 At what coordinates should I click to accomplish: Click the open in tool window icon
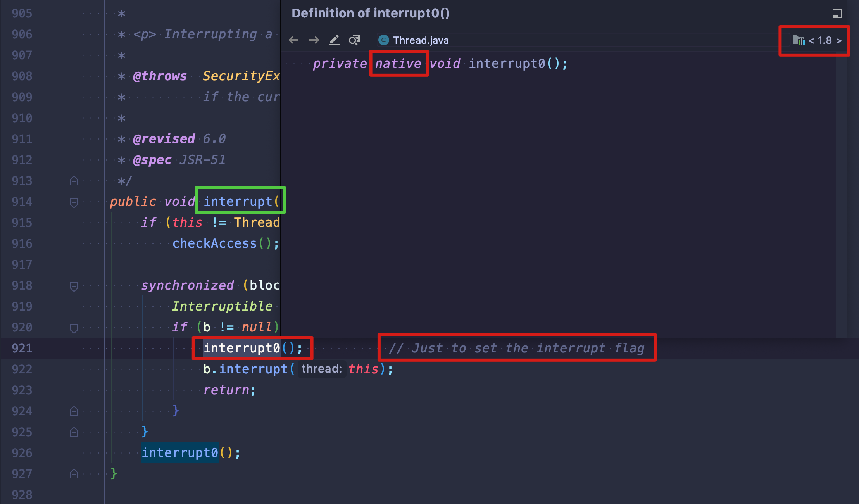[x=837, y=14]
